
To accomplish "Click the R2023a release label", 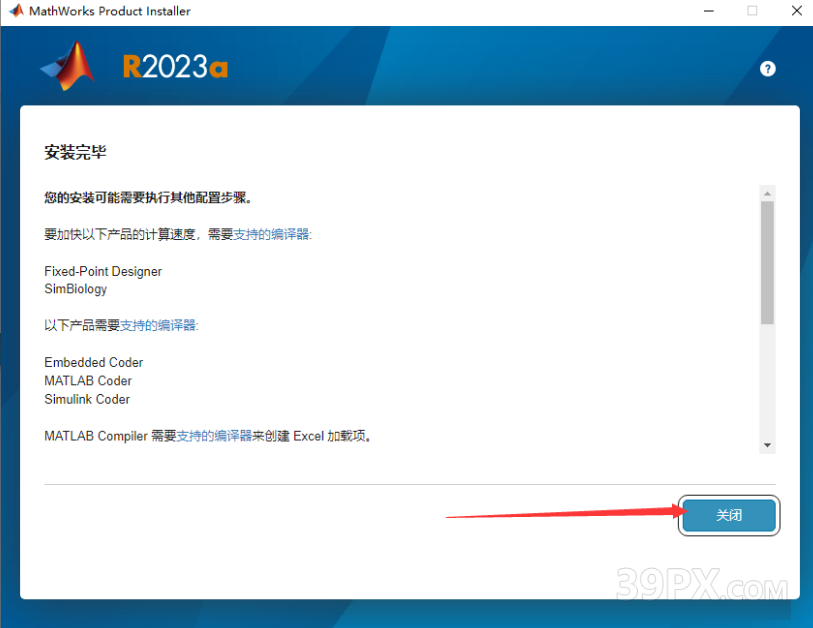I will [x=175, y=66].
